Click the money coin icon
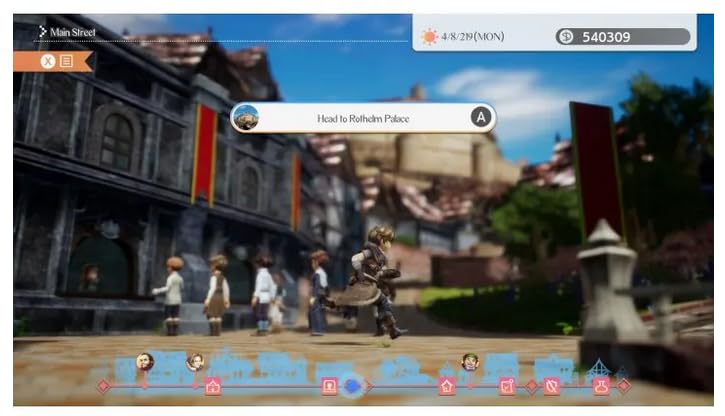 [566, 37]
